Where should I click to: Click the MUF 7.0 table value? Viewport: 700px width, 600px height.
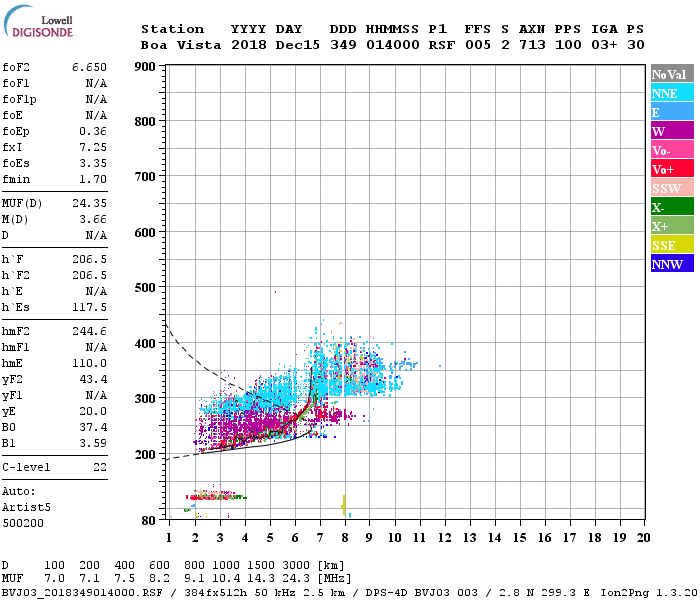point(54,579)
